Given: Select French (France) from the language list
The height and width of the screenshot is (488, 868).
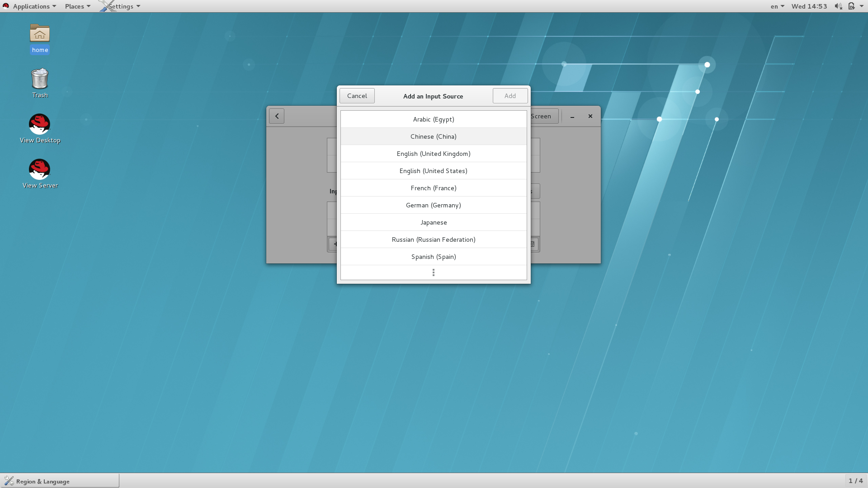Looking at the screenshot, I should (433, 188).
